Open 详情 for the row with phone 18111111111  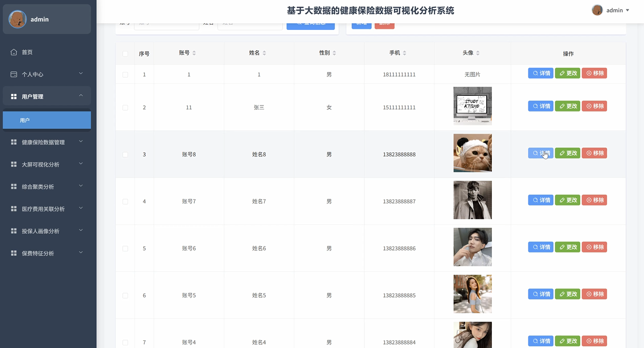541,73
